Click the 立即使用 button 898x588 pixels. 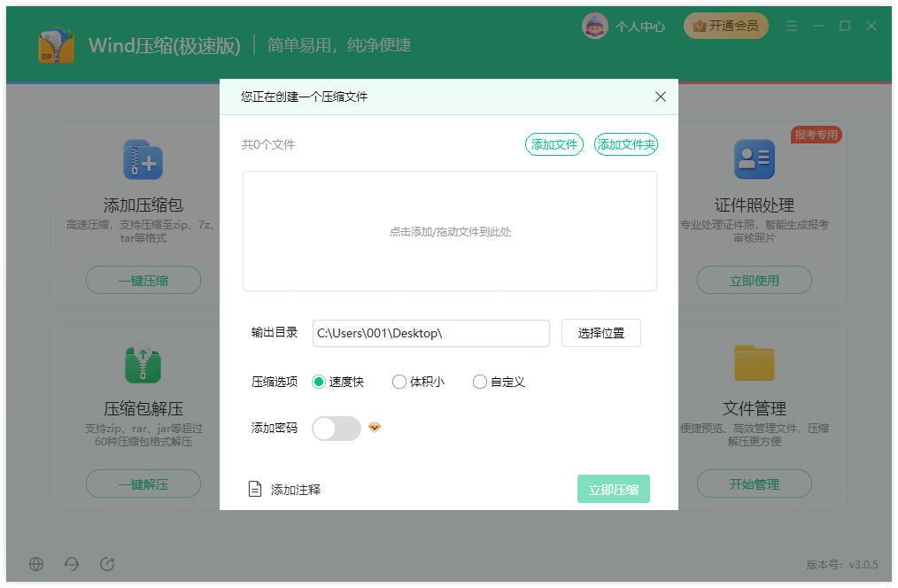coord(755,280)
